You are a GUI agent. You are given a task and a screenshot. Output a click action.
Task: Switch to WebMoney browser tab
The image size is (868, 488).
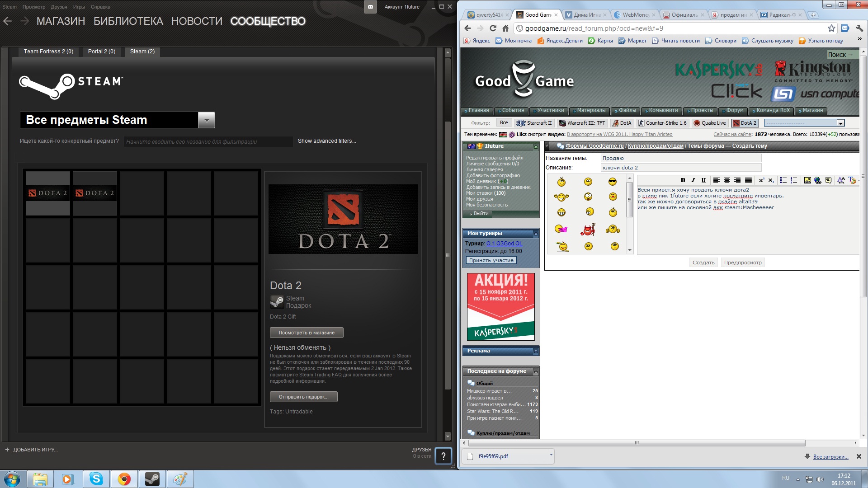635,15
